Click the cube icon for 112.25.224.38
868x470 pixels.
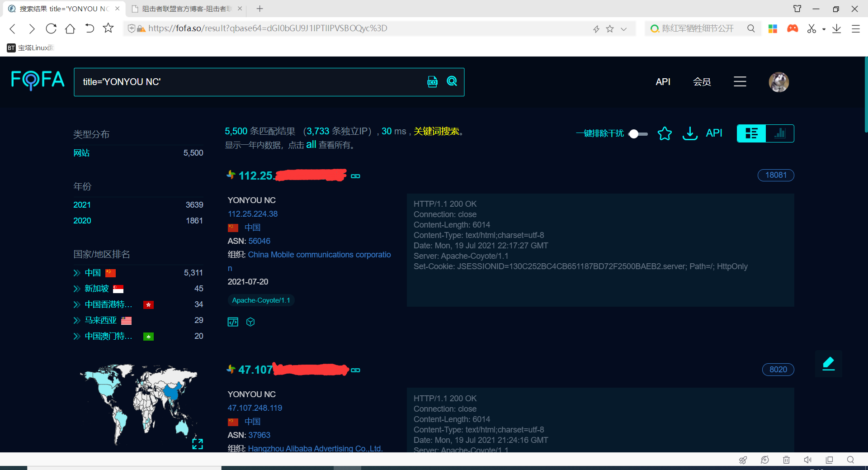tap(250, 322)
